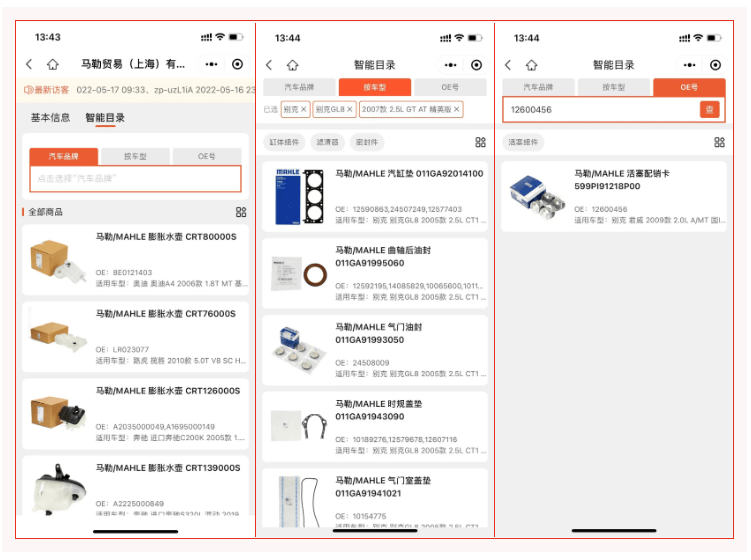
Task: Open 气门室盖垫 011GA91941021 product
Action: click(x=375, y=498)
